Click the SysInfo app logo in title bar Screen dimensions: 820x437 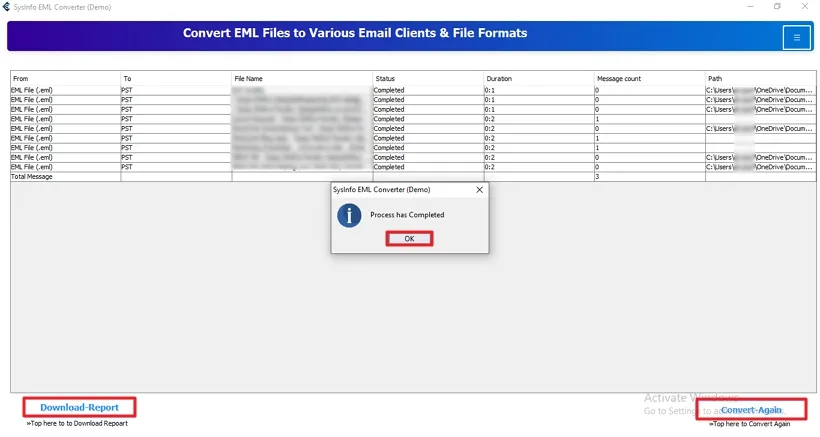pyautogui.click(x=6, y=7)
